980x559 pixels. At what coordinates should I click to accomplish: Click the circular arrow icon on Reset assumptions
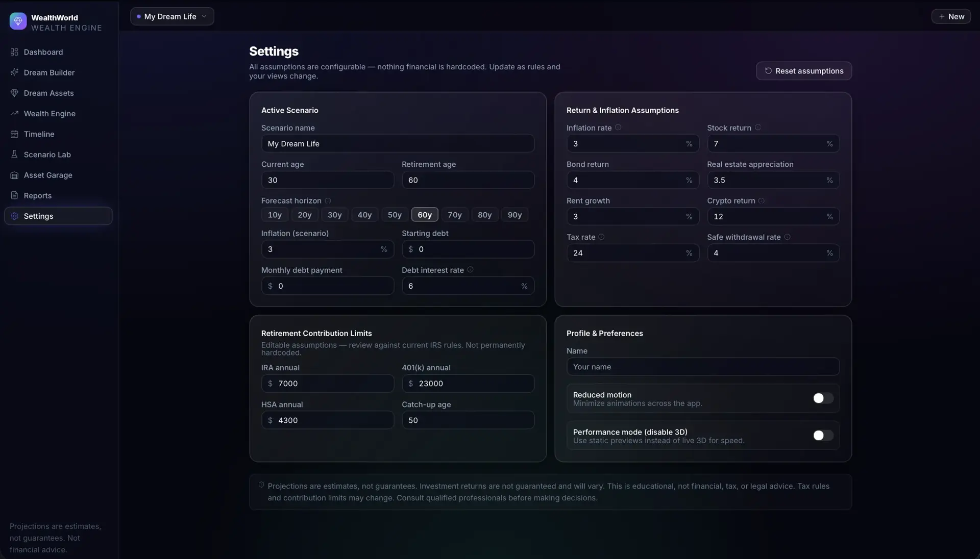tap(768, 71)
